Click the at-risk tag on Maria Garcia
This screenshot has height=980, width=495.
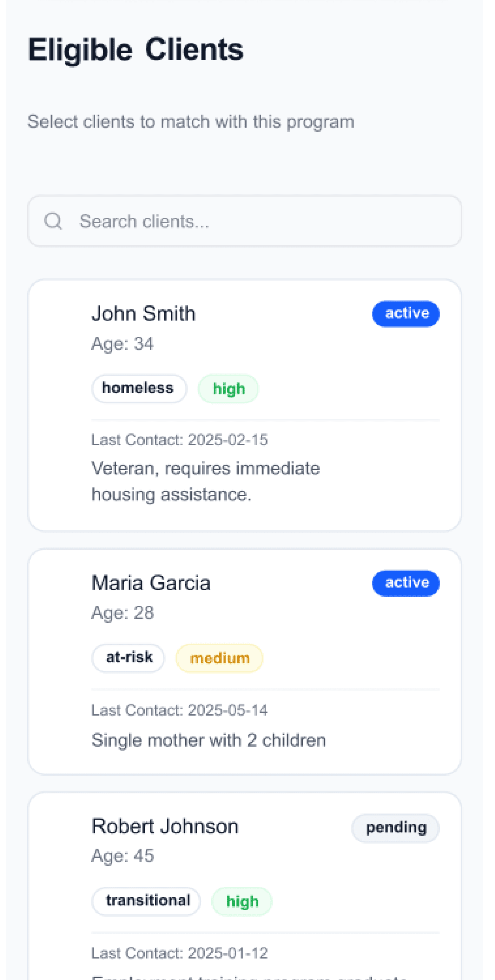128,658
